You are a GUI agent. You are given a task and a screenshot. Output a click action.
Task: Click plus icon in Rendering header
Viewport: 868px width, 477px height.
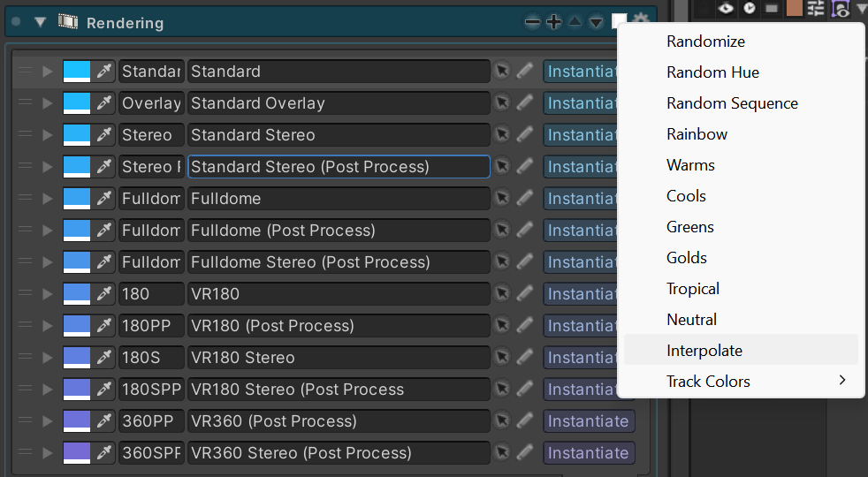(x=553, y=22)
